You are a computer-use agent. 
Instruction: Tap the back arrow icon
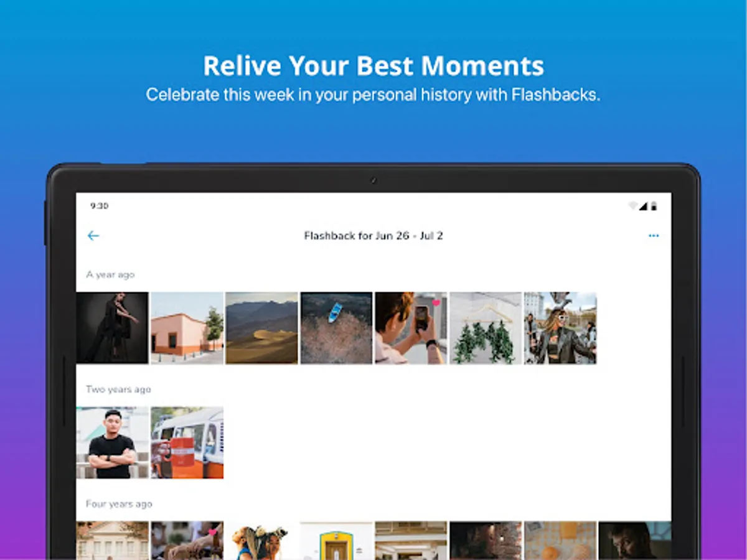[93, 236]
